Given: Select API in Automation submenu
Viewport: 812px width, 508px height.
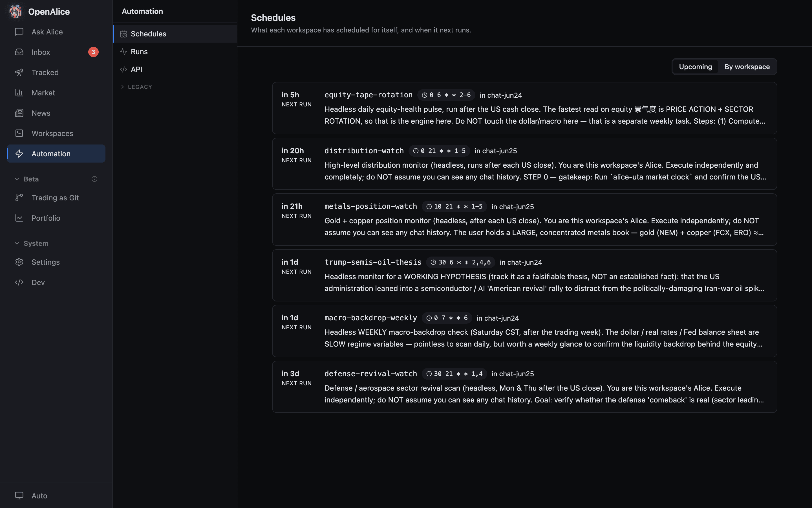Looking at the screenshot, I should coord(175,69).
